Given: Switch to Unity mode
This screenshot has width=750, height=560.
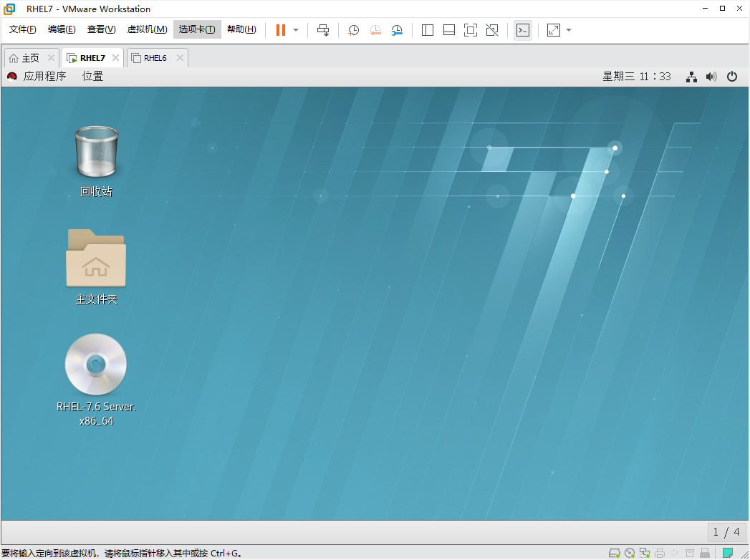Looking at the screenshot, I should (492, 30).
